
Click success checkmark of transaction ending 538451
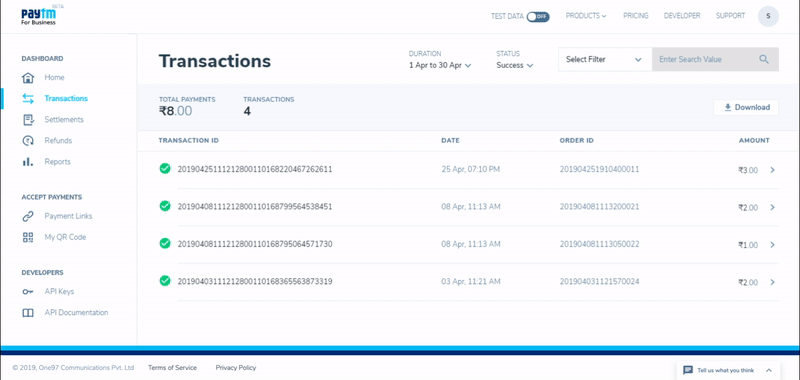coord(165,206)
